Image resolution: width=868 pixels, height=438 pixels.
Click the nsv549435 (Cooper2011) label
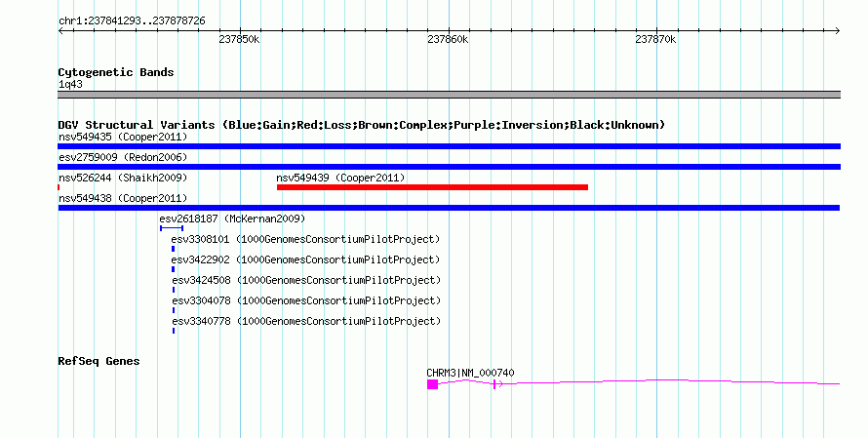pyautogui.click(x=123, y=137)
